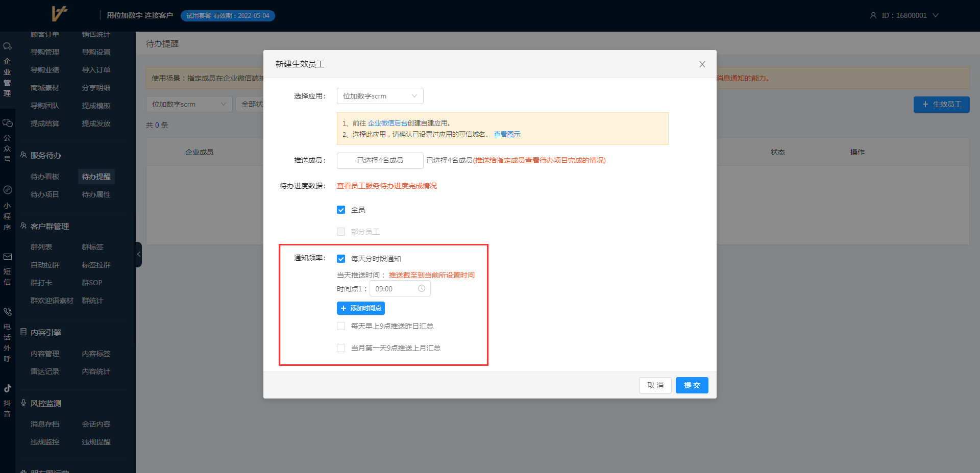Image resolution: width=980 pixels, height=473 pixels.
Task: Open 分享明细 menu item
Action: tap(96, 88)
